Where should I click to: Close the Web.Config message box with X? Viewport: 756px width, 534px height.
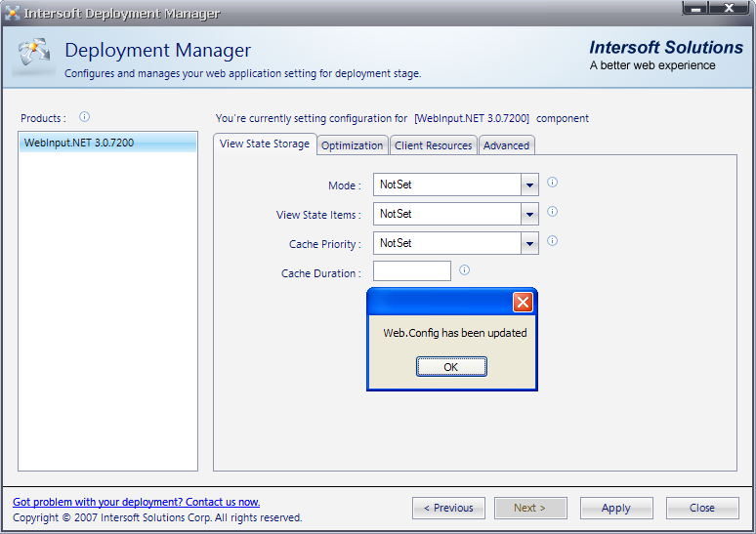tap(524, 302)
